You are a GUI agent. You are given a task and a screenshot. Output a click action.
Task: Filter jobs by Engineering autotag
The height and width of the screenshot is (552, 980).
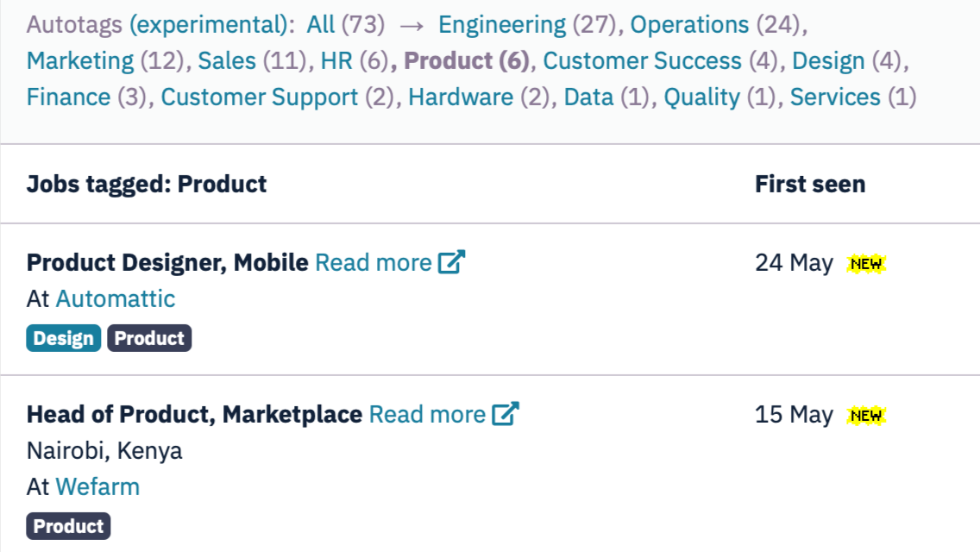[502, 25]
